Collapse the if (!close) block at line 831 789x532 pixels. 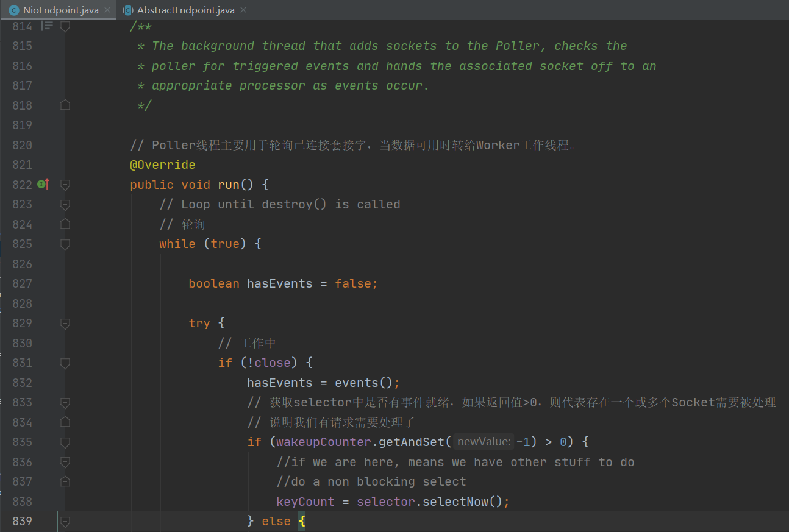point(65,363)
